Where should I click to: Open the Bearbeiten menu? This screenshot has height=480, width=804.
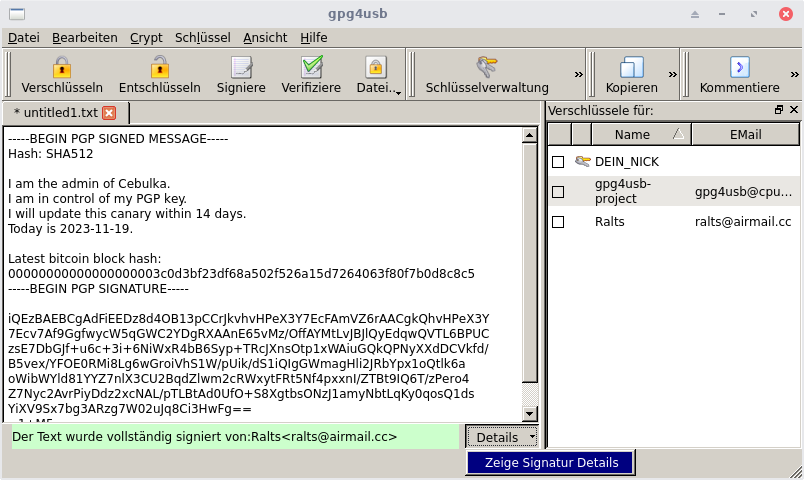[85, 38]
